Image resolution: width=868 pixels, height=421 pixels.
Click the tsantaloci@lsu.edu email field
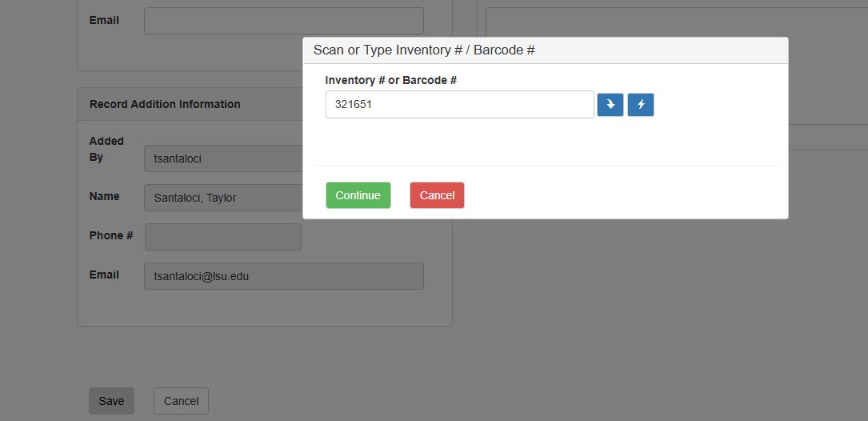(x=283, y=276)
